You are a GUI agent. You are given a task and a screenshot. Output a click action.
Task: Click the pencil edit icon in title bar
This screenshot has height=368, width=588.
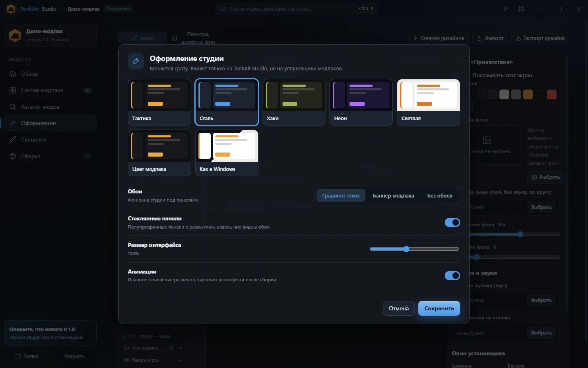click(x=506, y=9)
